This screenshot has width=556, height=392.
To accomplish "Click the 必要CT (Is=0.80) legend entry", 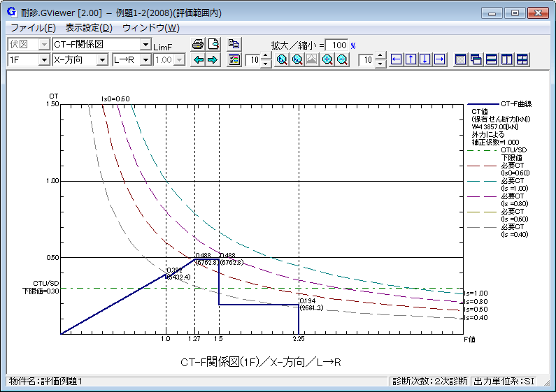I will tap(498, 200).
